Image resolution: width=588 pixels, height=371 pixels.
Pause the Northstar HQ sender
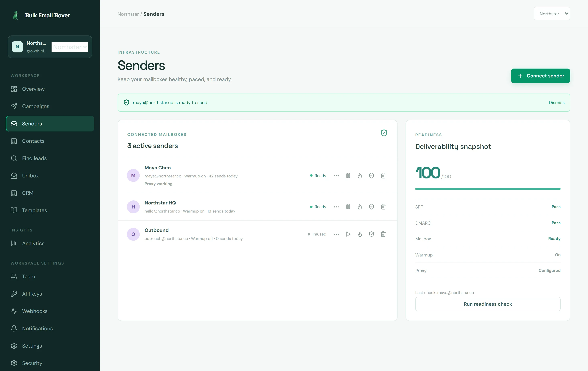[x=348, y=207]
